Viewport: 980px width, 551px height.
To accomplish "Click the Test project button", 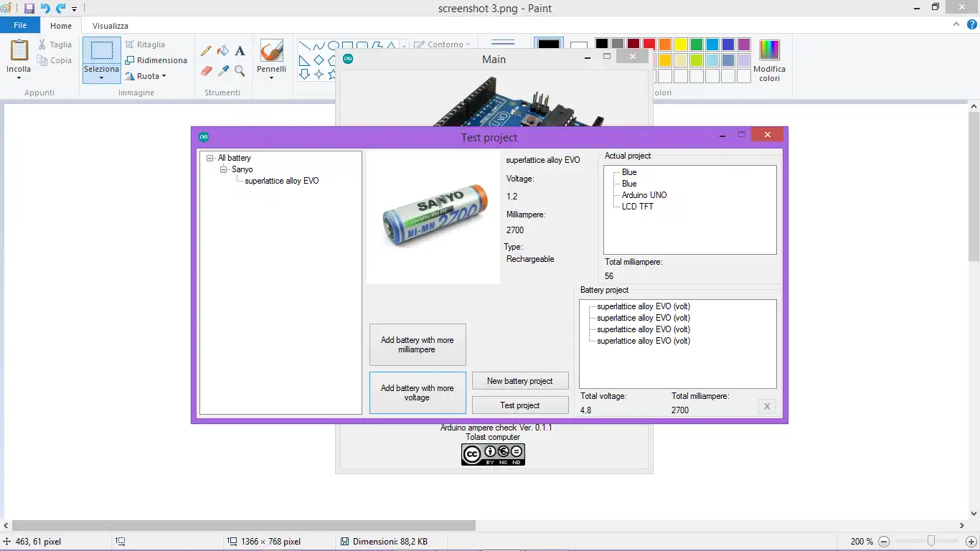I will [x=520, y=405].
